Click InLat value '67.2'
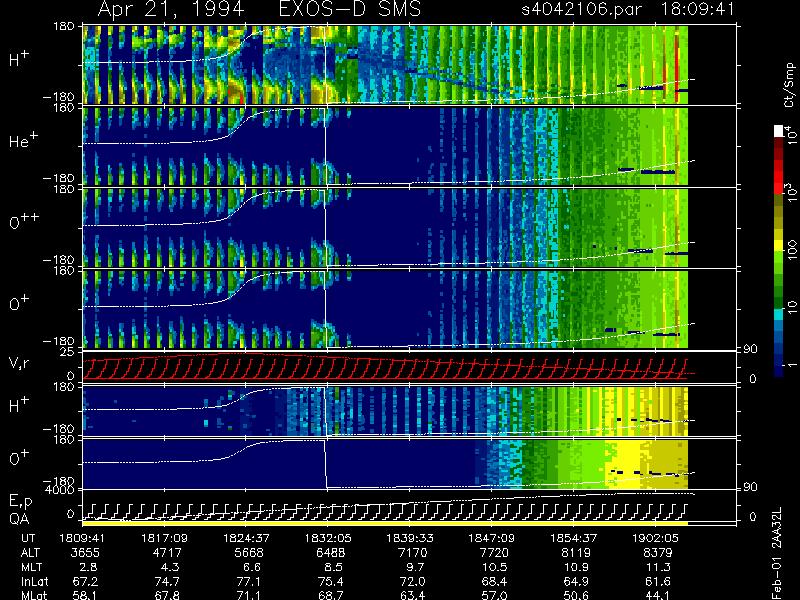 point(85,581)
